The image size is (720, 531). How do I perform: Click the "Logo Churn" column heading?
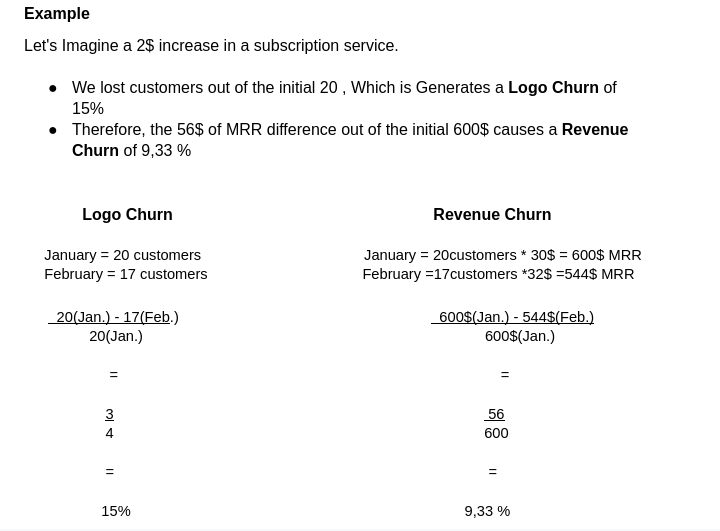coord(127,215)
